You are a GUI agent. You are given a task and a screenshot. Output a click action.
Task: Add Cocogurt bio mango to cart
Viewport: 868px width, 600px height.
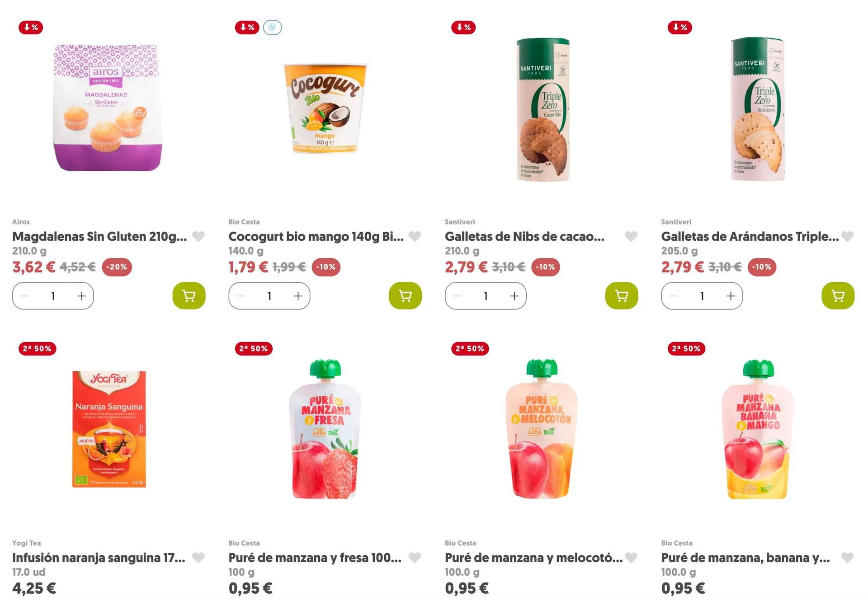tap(405, 296)
